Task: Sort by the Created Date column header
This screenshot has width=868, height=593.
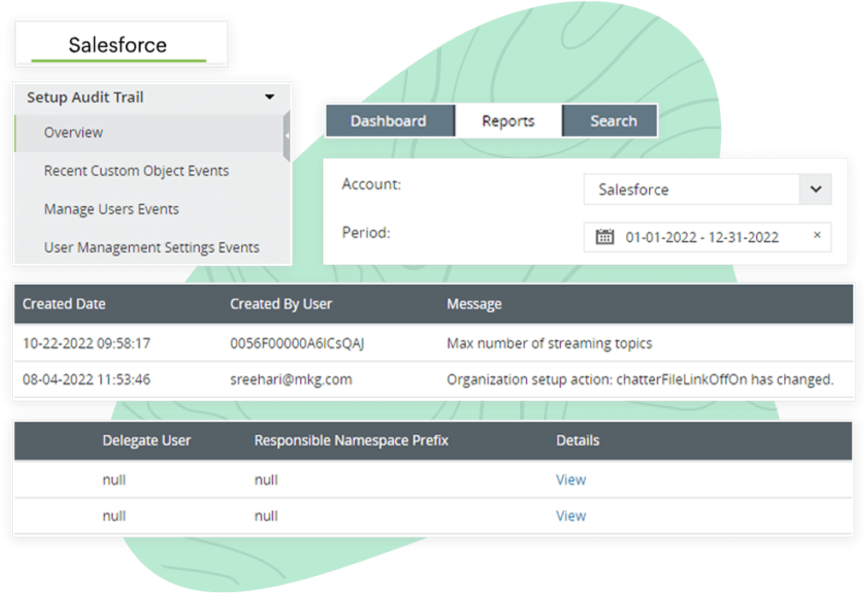Action: [x=63, y=303]
